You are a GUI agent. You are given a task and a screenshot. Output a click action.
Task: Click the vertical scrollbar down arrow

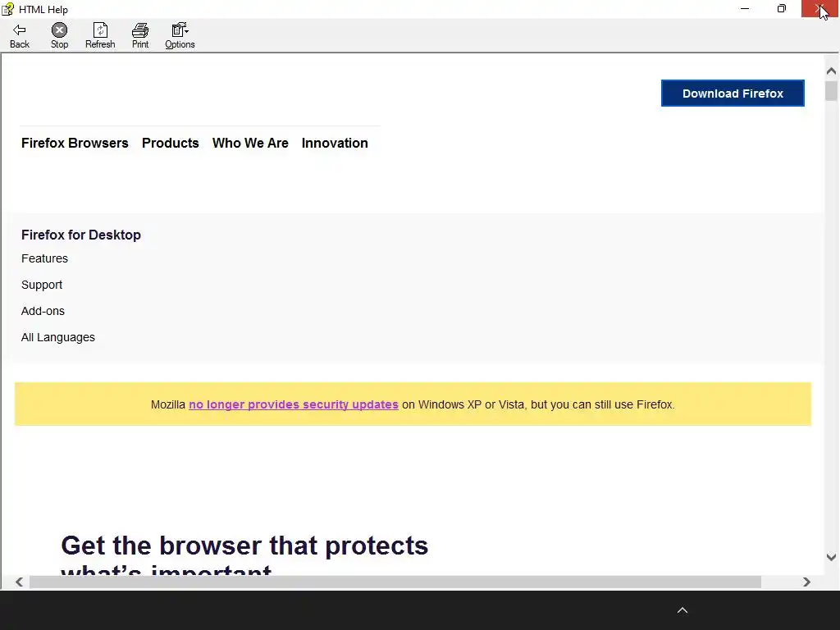pos(831,557)
